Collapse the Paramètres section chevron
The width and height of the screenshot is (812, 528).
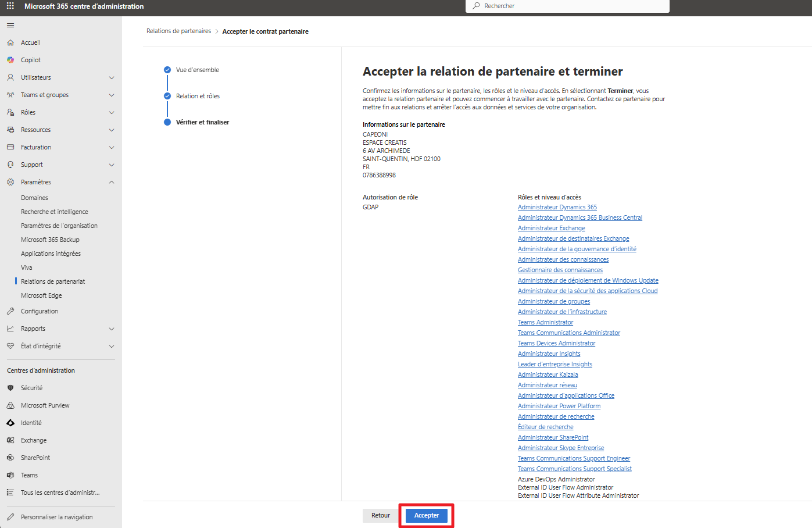(112, 182)
